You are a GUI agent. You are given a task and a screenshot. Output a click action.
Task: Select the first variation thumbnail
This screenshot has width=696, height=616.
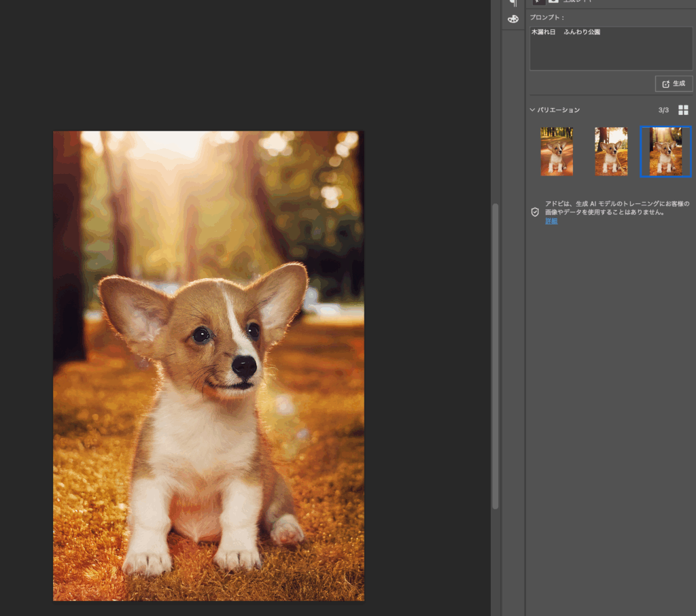(557, 152)
